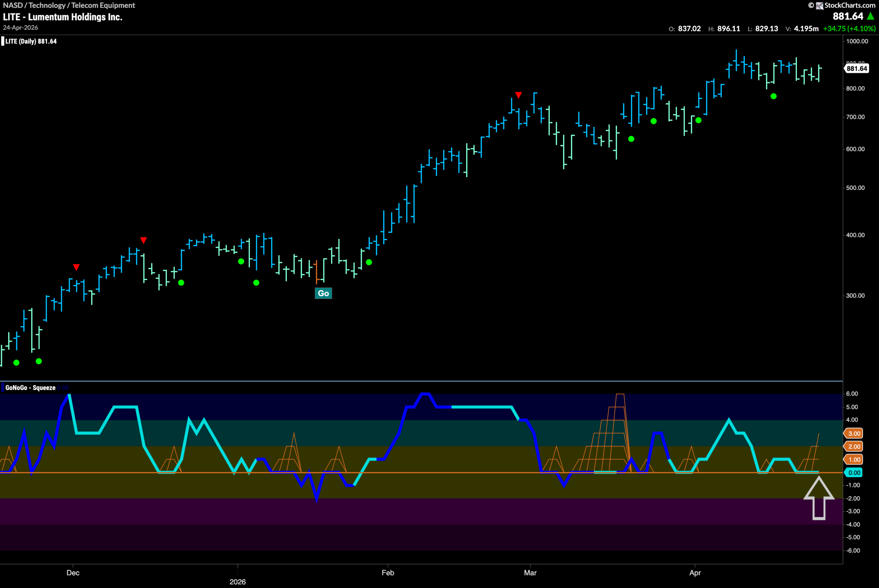Click the orange price bar above the Go label
Viewport: 879px width, 588px height.
(x=317, y=272)
